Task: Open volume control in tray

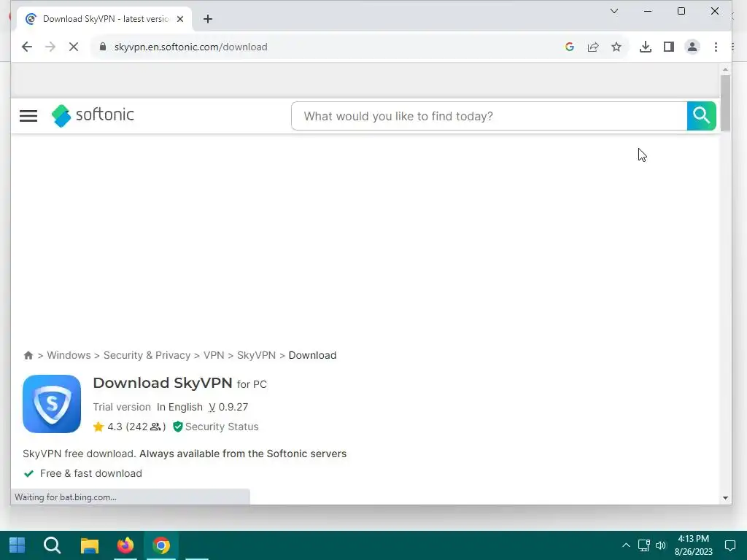Action: 661,545
